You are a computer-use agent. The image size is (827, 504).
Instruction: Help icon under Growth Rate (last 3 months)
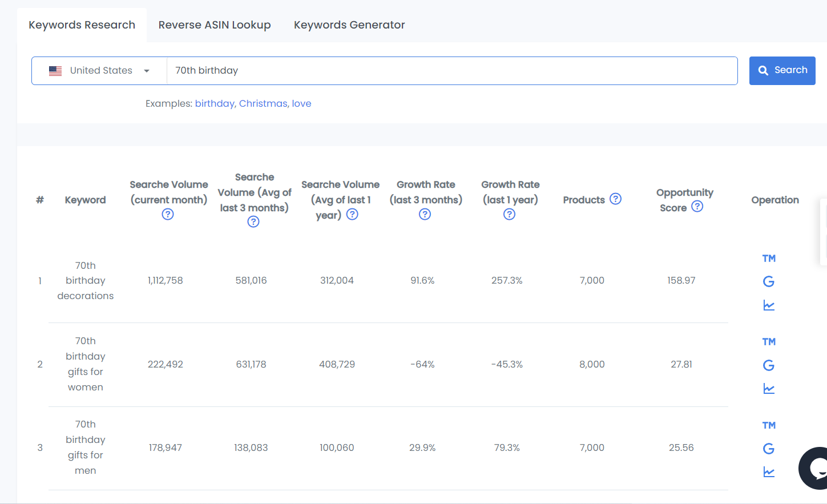pyautogui.click(x=425, y=214)
